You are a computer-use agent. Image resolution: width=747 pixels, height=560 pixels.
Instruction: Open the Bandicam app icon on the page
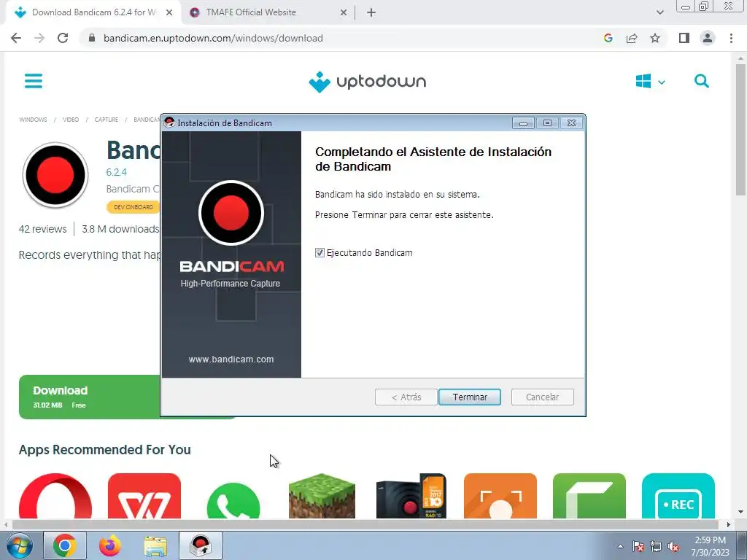[55, 175]
